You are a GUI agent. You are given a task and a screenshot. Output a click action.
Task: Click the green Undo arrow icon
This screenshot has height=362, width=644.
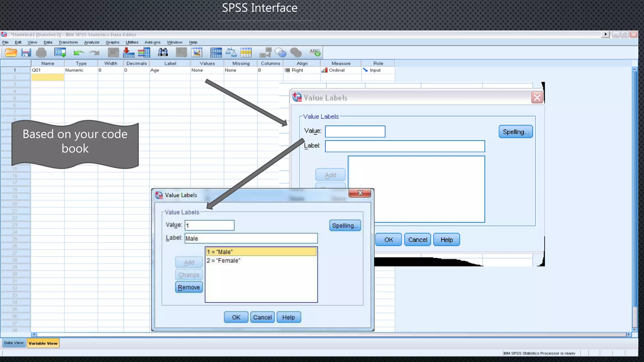pos(78,53)
